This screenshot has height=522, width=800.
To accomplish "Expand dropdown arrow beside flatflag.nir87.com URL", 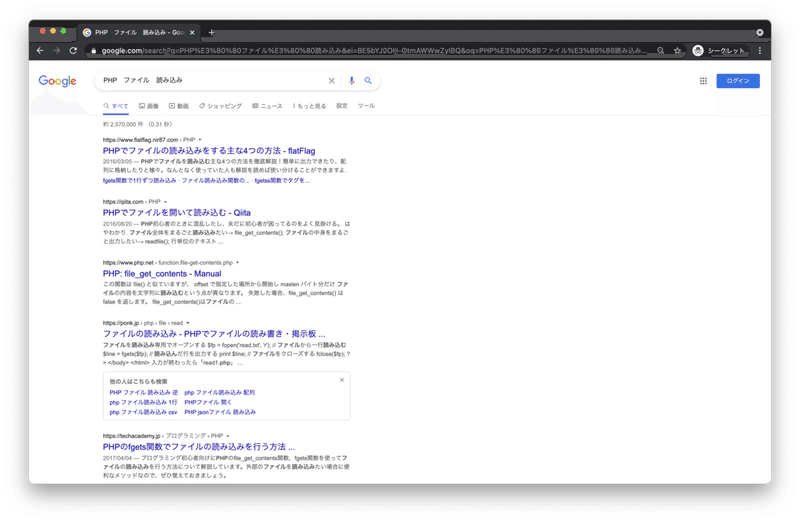I will coord(200,140).
